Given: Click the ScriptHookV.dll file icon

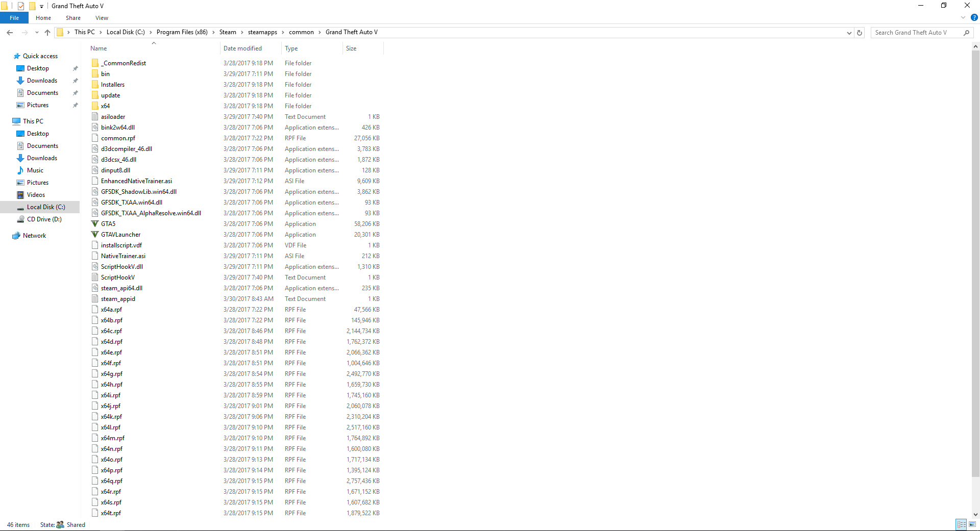Looking at the screenshot, I should coord(95,267).
